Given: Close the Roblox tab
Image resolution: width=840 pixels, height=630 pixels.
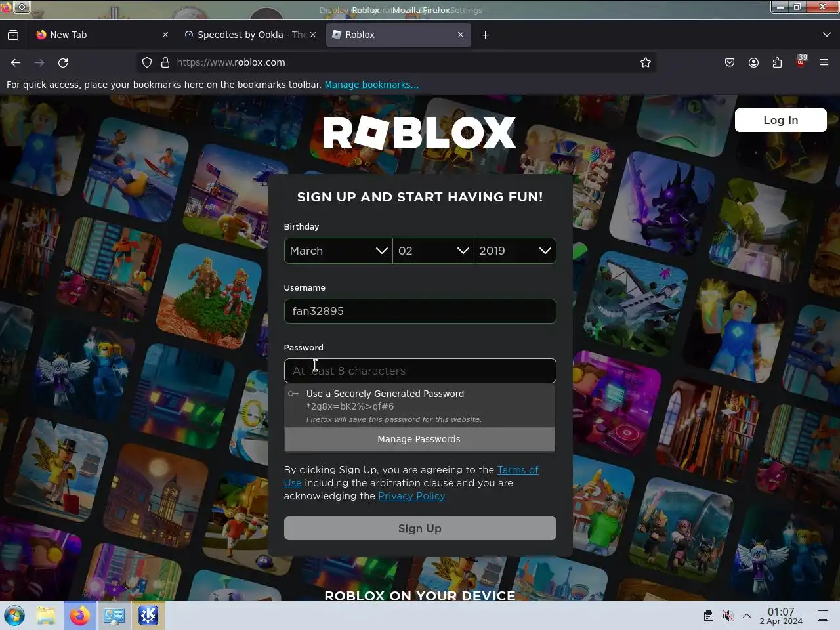Looking at the screenshot, I should point(461,35).
